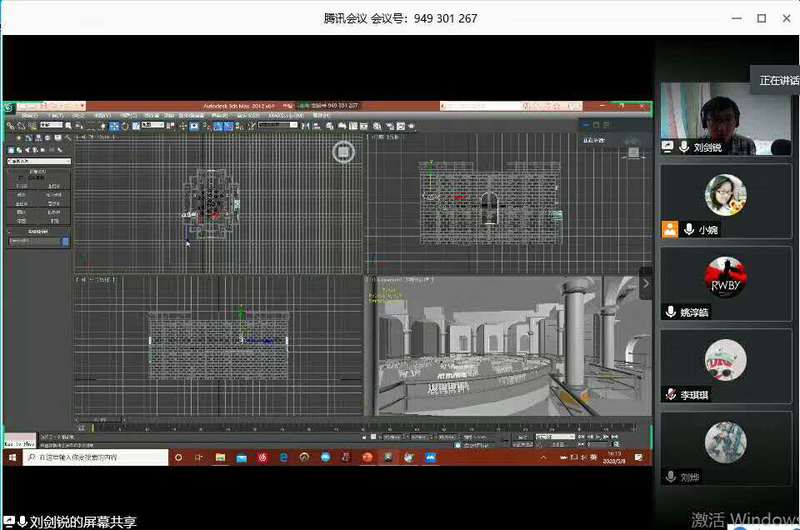Select the highlighted Select and Move tool
800x530 pixels.
tap(114, 126)
